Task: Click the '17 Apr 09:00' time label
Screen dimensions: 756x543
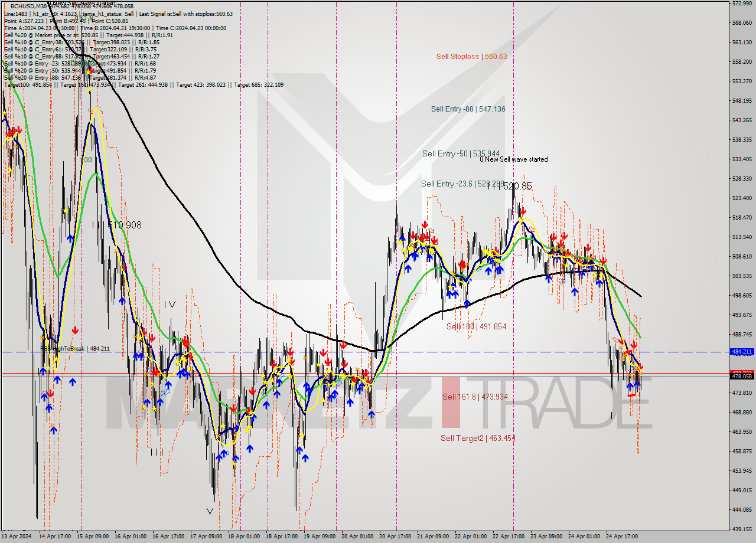Action: (207, 537)
